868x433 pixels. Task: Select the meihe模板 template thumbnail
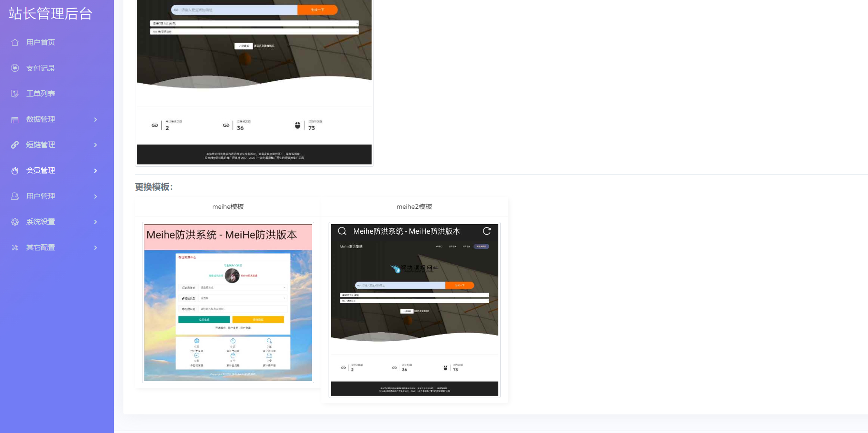click(x=228, y=302)
